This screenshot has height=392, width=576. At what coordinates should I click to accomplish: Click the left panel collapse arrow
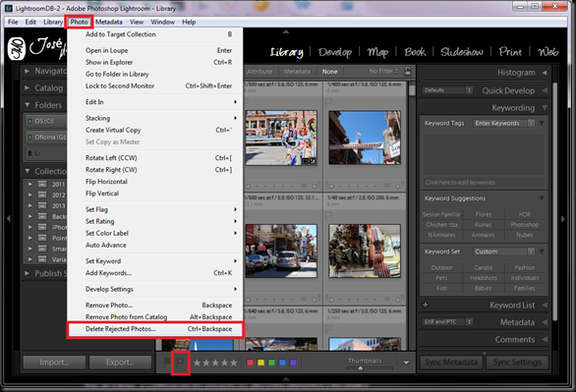[9, 219]
